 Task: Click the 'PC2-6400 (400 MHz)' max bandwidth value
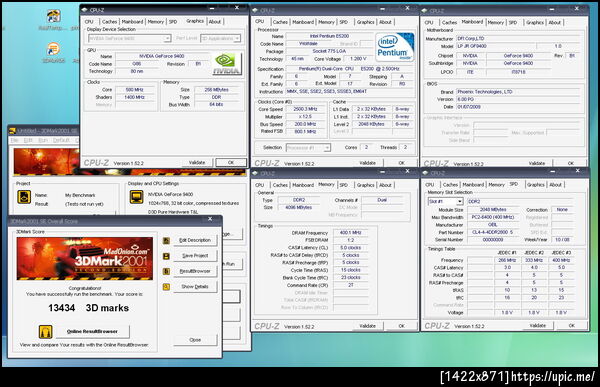click(492, 217)
